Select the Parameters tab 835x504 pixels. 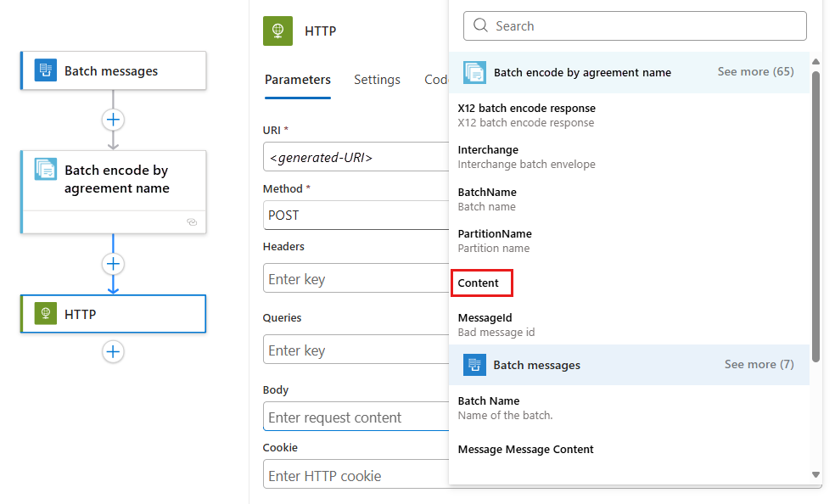(x=297, y=80)
